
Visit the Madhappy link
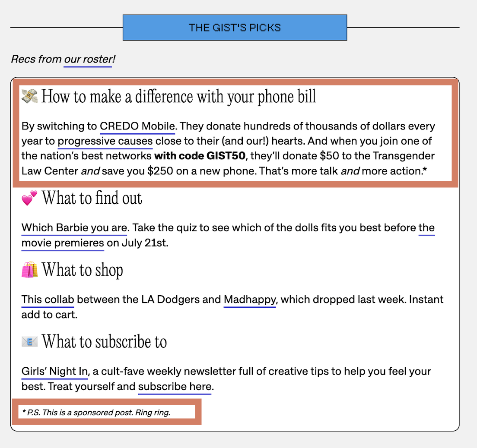(x=249, y=300)
